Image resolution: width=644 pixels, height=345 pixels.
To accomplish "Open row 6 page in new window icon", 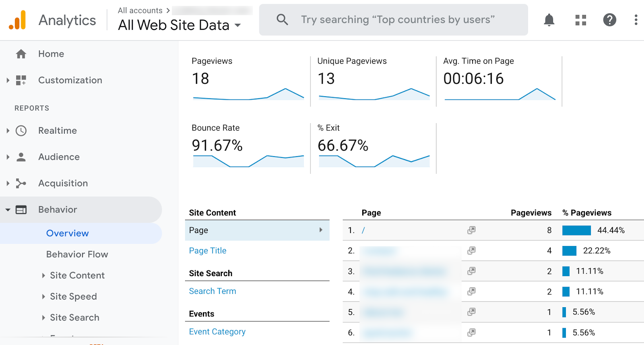I will pos(471,333).
